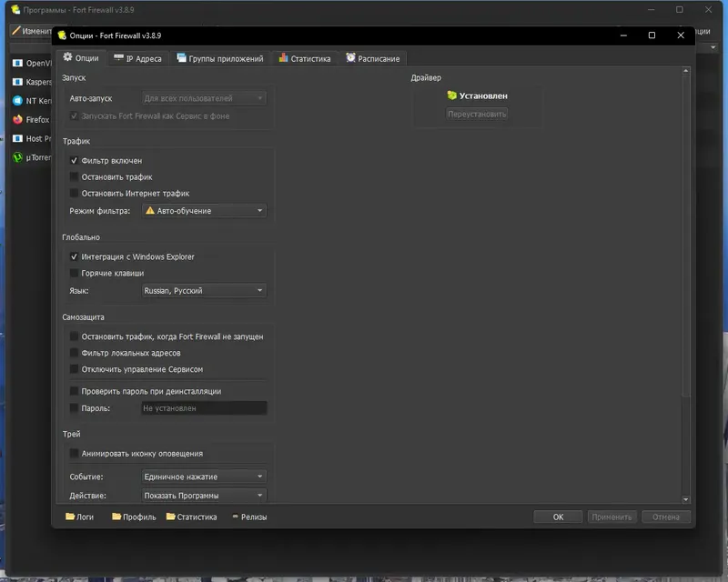Click the Изменить button in Программы window

(32, 31)
